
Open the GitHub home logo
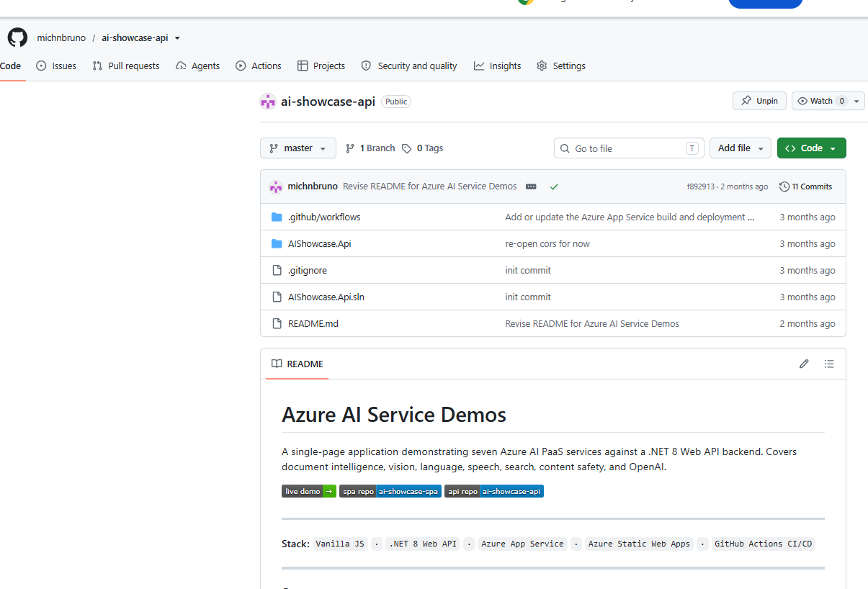(17, 37)
